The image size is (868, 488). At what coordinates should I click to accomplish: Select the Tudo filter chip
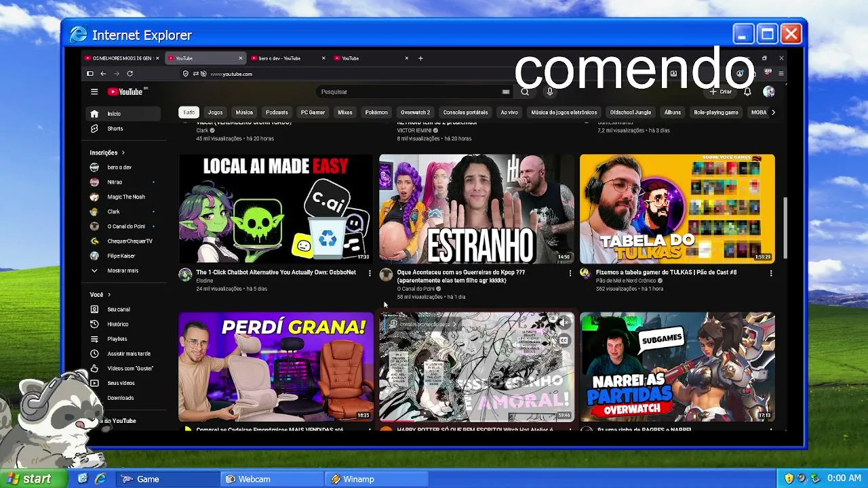pos(189,113)
